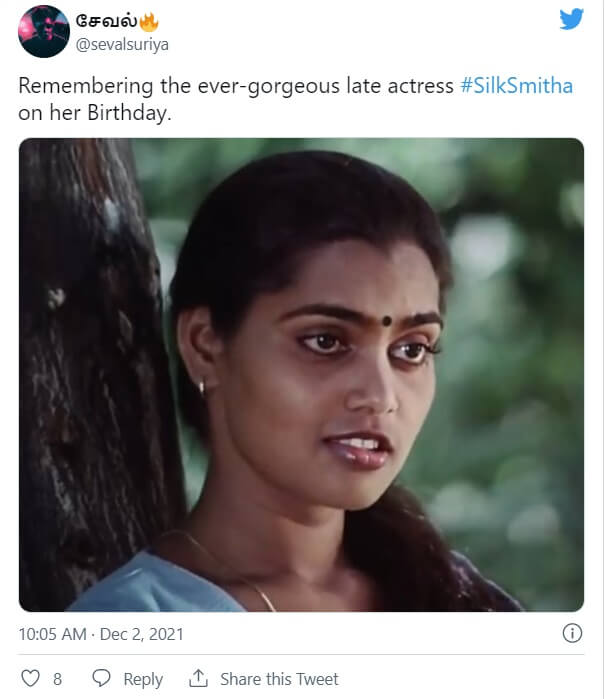Open the #SilkSmitha hashtag link
Viewport: 606px width, 699px height.
pos(516,86)
